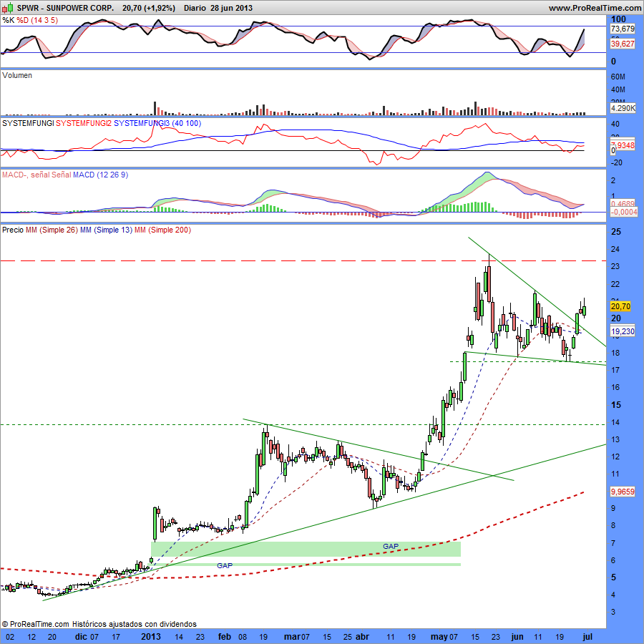Click the candlestick icon beside SPWR title
Image resolution: width=644 pixels, height=644 pixels.
7,8
